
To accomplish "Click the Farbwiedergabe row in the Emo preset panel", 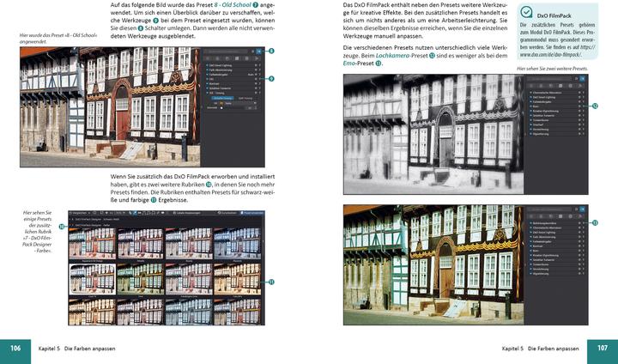I will (555, 241).
